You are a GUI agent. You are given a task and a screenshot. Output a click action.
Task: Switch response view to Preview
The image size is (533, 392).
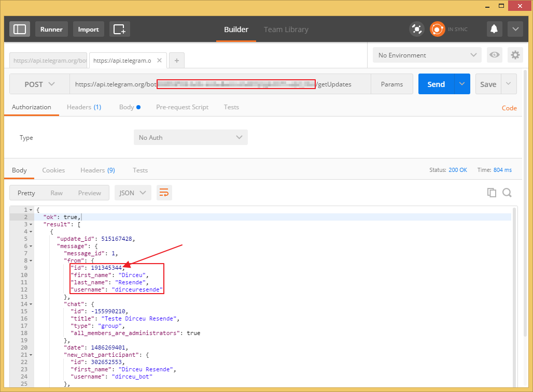coord(89,193)
